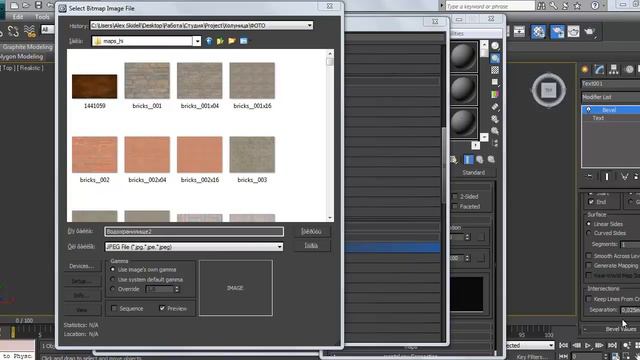The width and height of the screenshot is (640, 360).
Task: Select the top material sample sphere
Action: (464, 56)
